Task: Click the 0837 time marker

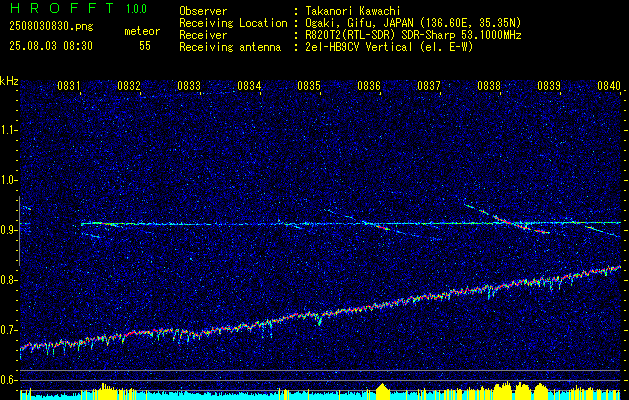Action: click(x=429, y=85)
